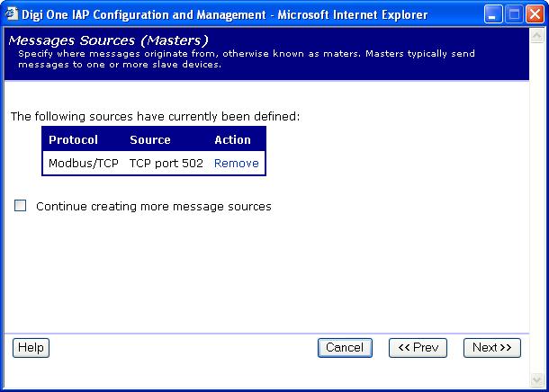The height and width of the screenshot is (392, 549).
Task: Click the Internet Explorer icon in title bar
Action: pyautogui.click(x=12, y=14)
